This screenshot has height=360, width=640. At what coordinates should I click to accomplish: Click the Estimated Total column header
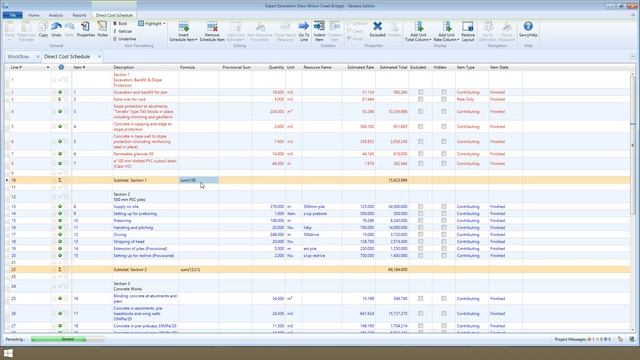pos(393,67)
